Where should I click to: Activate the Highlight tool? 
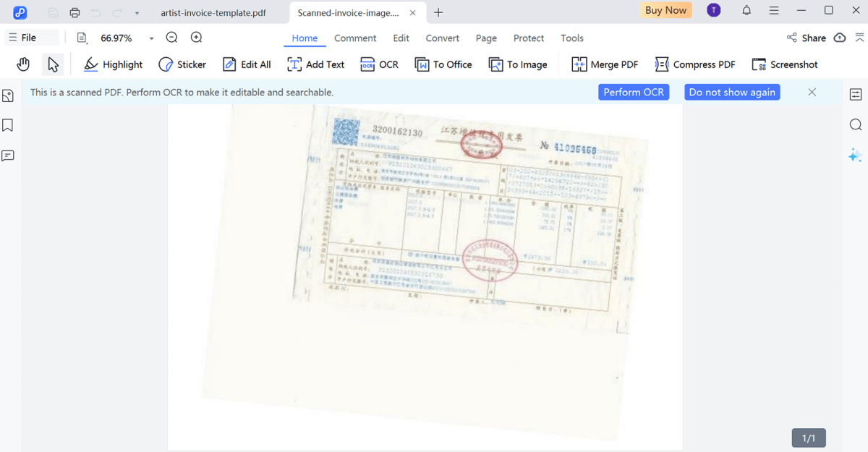tap(113, 64)
